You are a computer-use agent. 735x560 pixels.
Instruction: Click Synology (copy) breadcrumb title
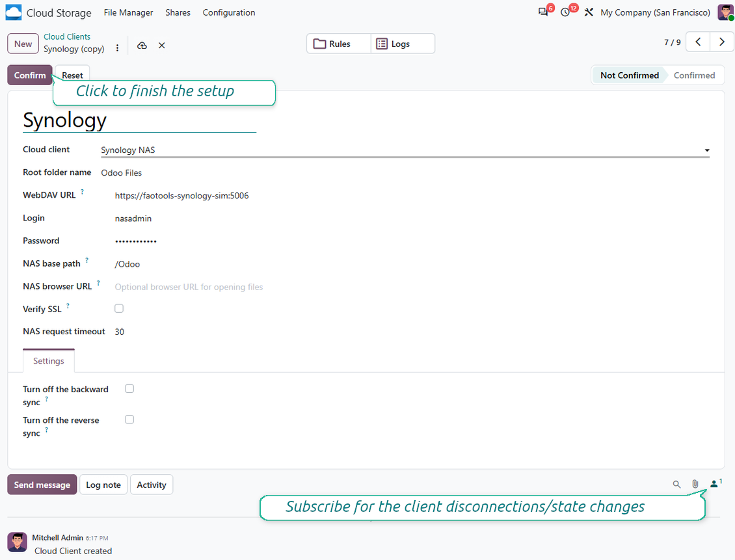74,49
